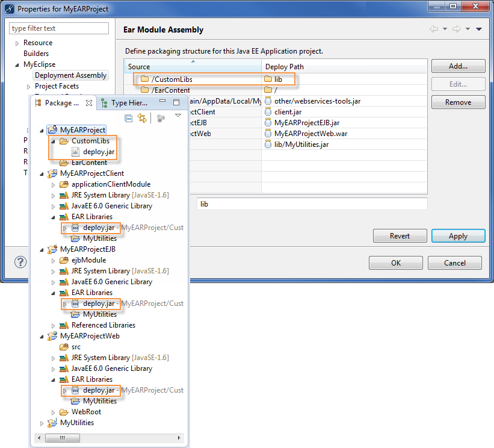Click in the type filter text field
Viewport: 494px width, 448px height.
(x=59, y=28)
